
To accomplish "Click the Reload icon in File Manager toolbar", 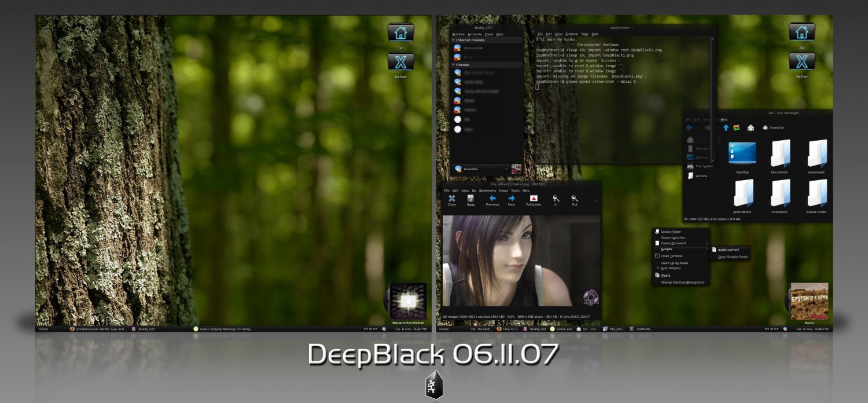I will (737, 127).
